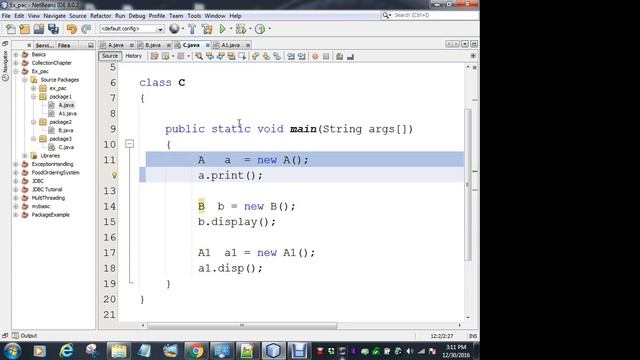Open Chrome from Windows taskbar
This screenshot has height=360, width=640.
click(196, 351)
